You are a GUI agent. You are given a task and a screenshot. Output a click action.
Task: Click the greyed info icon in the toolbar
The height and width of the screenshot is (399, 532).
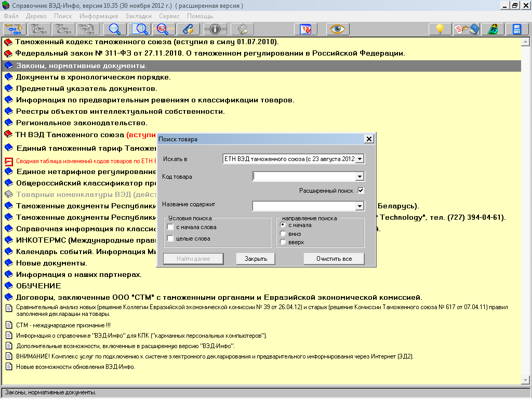pos(215,29)
